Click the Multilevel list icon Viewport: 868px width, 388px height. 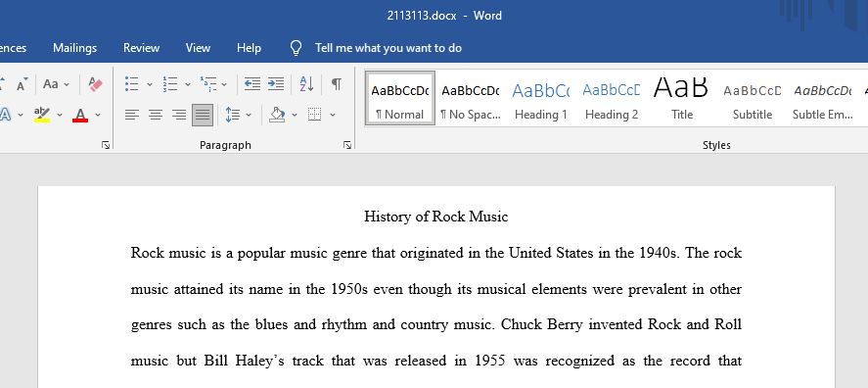(208, 84)
